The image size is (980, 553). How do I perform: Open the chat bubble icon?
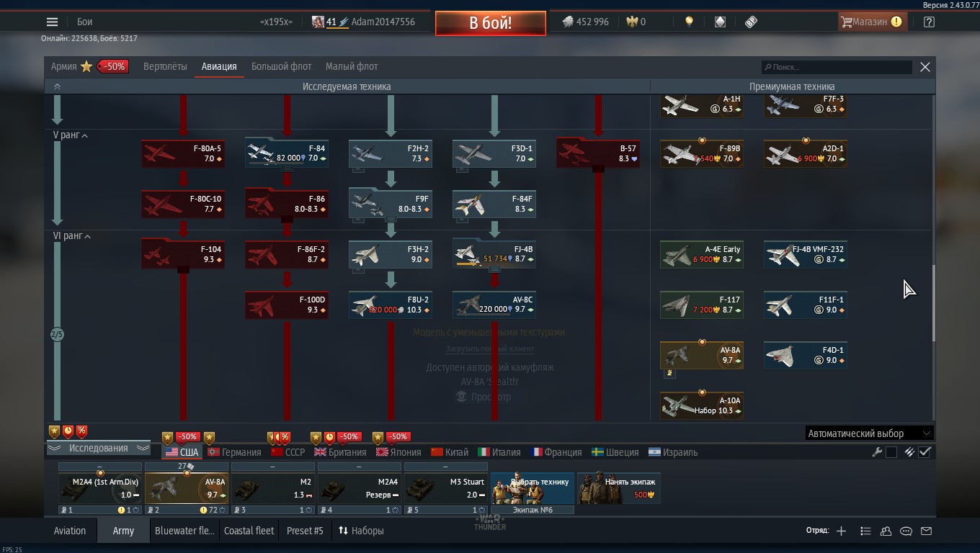coord(906,531)
